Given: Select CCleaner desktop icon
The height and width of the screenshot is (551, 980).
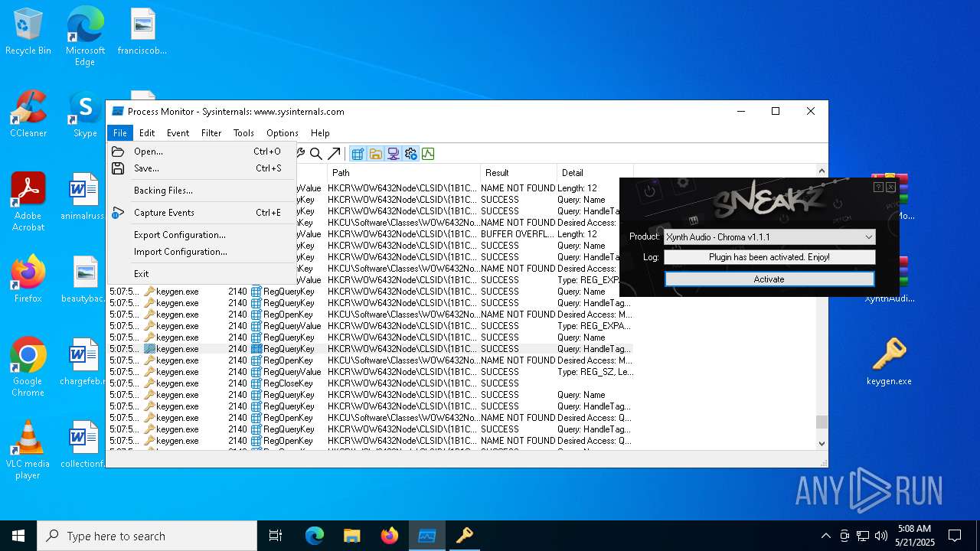Looking at the screenshot, I should (x=28, y=115).
